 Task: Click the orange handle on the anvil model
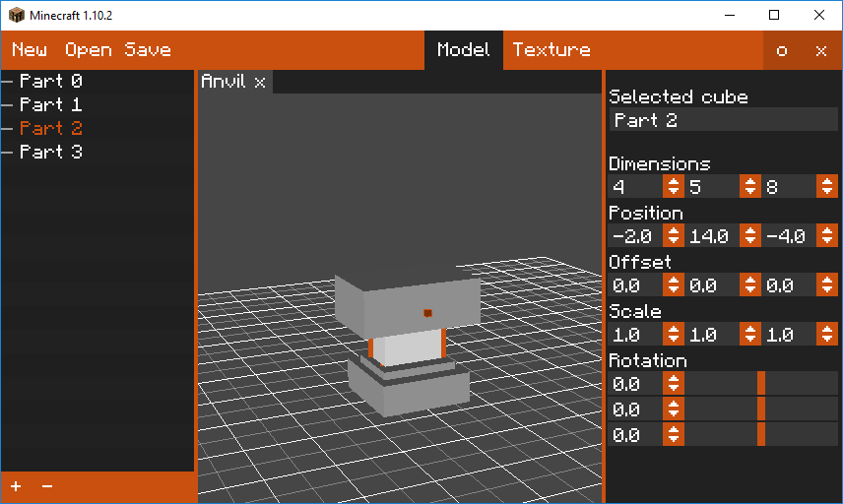427,313
